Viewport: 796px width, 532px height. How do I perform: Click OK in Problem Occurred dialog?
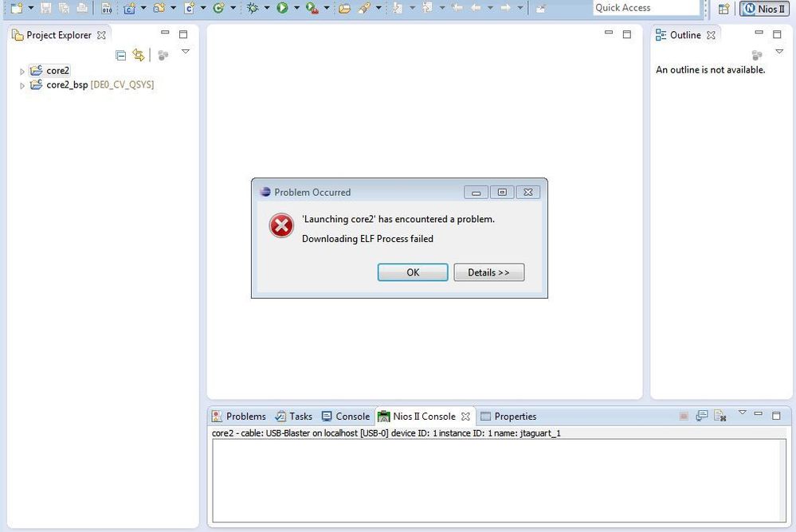coord(413,272)
